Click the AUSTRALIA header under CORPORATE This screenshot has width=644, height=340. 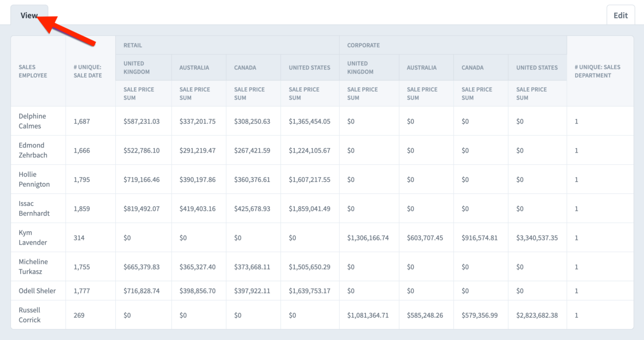[422, 67]
